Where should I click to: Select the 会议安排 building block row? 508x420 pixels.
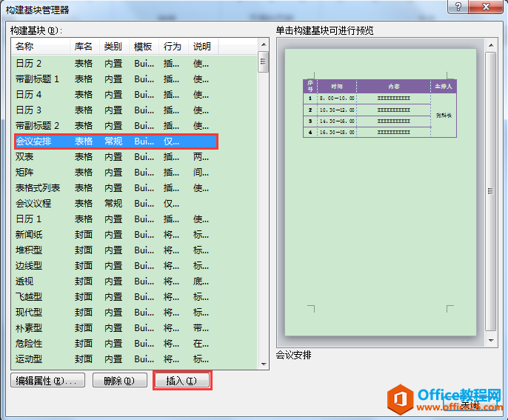pos(117,141)
